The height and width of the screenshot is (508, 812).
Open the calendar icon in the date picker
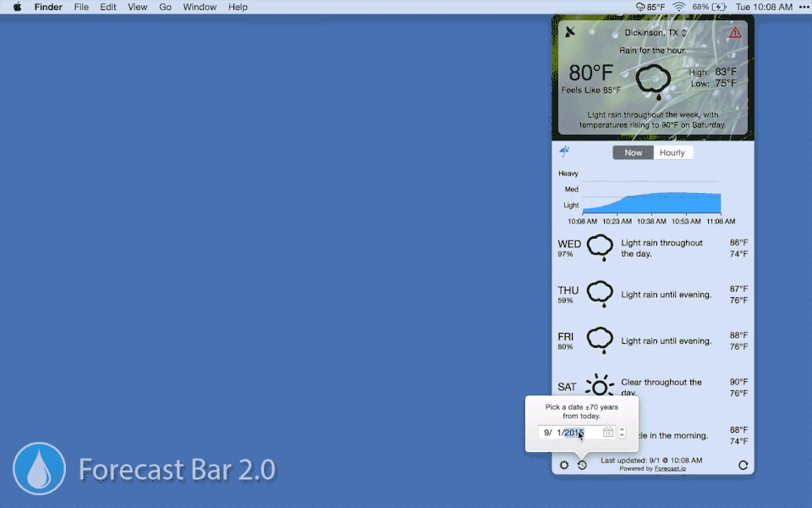(x=608, y=433)
